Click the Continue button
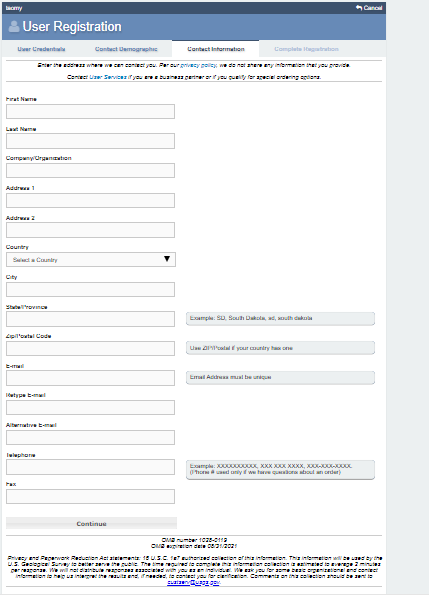 (91, 524)
